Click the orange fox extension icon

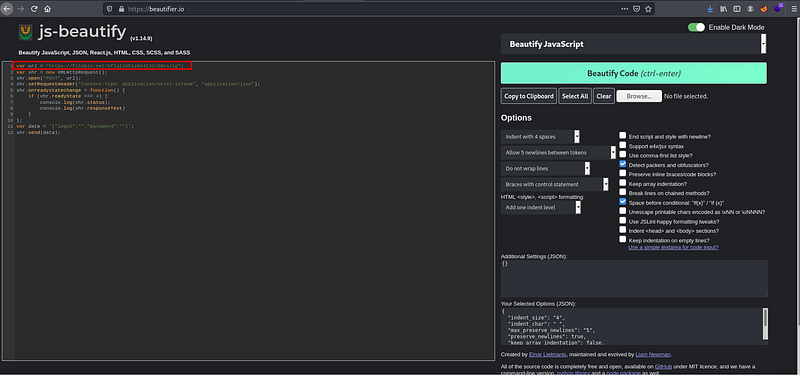[764, 9]
